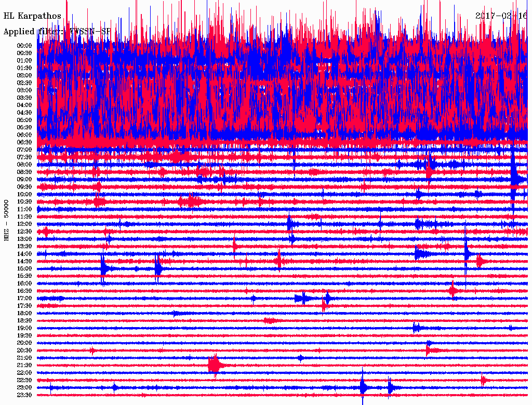This screenshot has height=405, width=532.
Task: Click the red burst on 10:30 trace middle
Action: point(190,202)
